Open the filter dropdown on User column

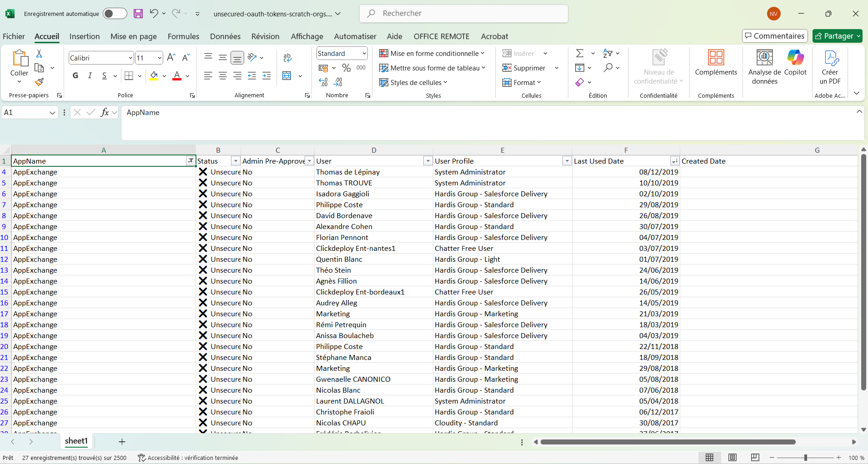tap(427, 161)
